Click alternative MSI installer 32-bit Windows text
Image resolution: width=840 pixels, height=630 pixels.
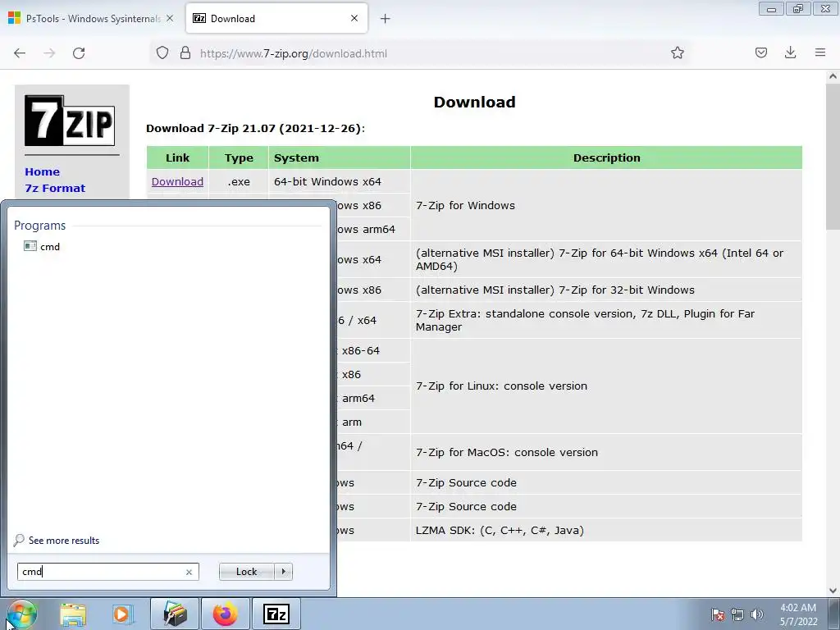click(555, 290)
